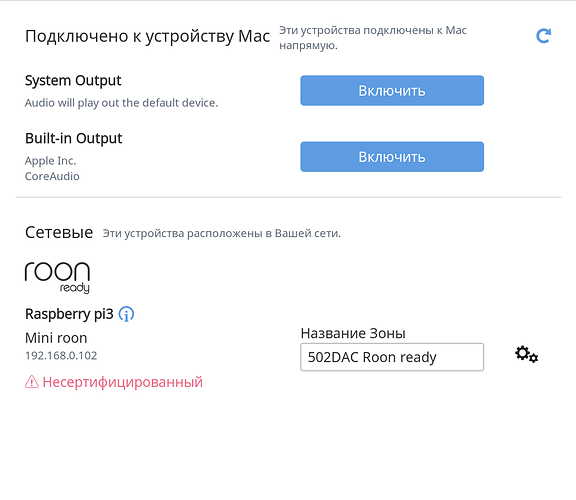Click the "Название Зоны" field label
This screenshot has height=500, width=576.
pyautogui.click(x=353, y=333)
